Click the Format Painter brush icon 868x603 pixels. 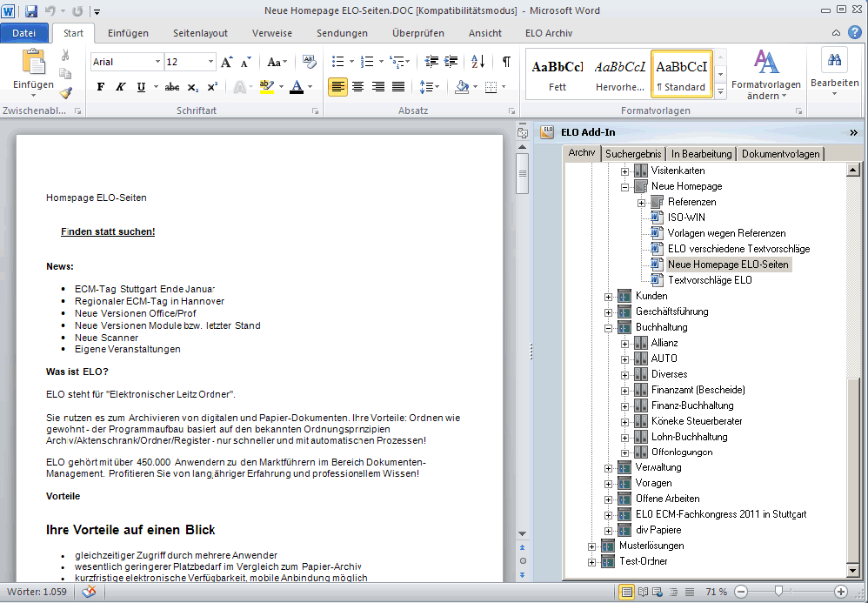click(x=65, y=92)
